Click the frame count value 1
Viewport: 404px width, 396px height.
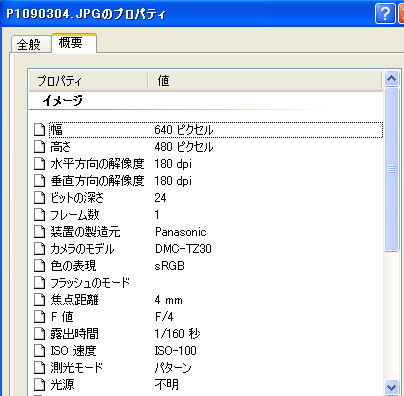(x=157, y=215)
